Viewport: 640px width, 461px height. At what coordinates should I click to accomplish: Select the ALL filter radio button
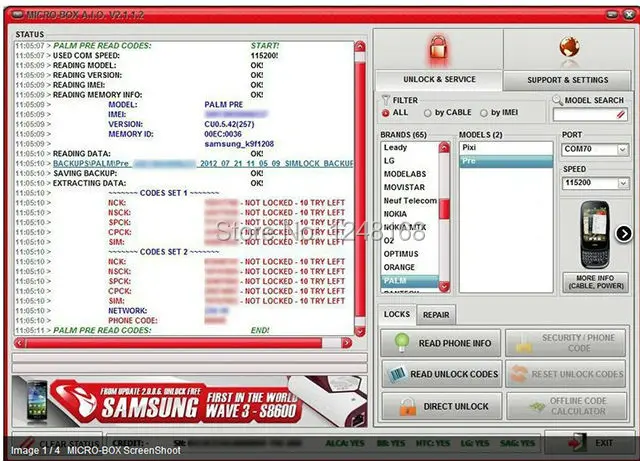(386, 113)
